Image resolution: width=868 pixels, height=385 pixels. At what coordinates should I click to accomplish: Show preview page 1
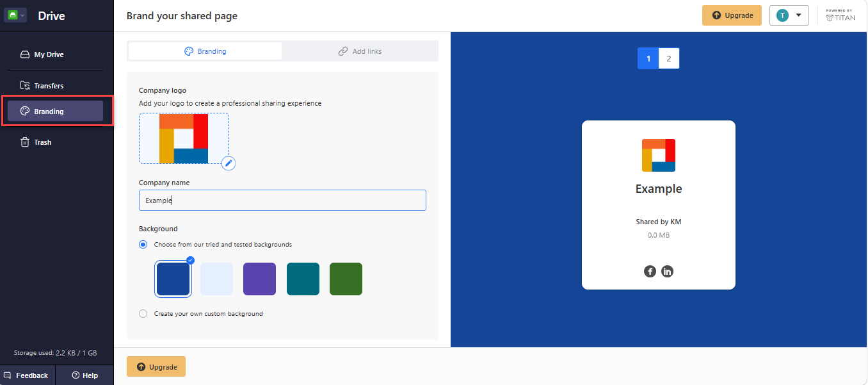tap(648, 58)
